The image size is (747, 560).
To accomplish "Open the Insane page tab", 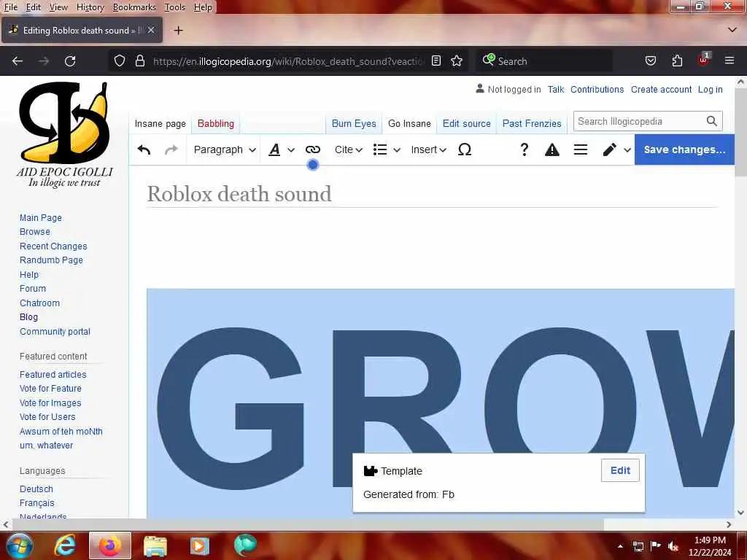I will [160, 124].
